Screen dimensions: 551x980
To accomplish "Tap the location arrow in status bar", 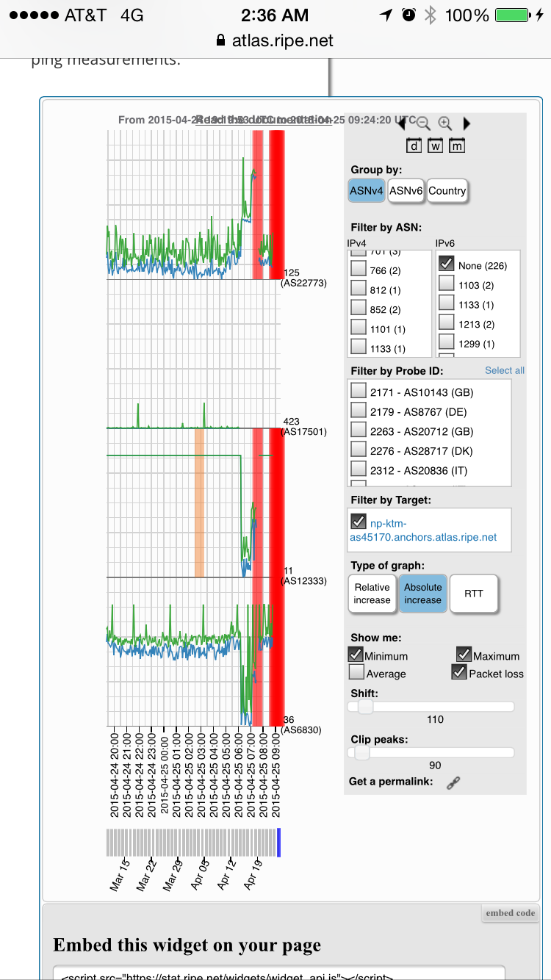I will tap(386, 15).
